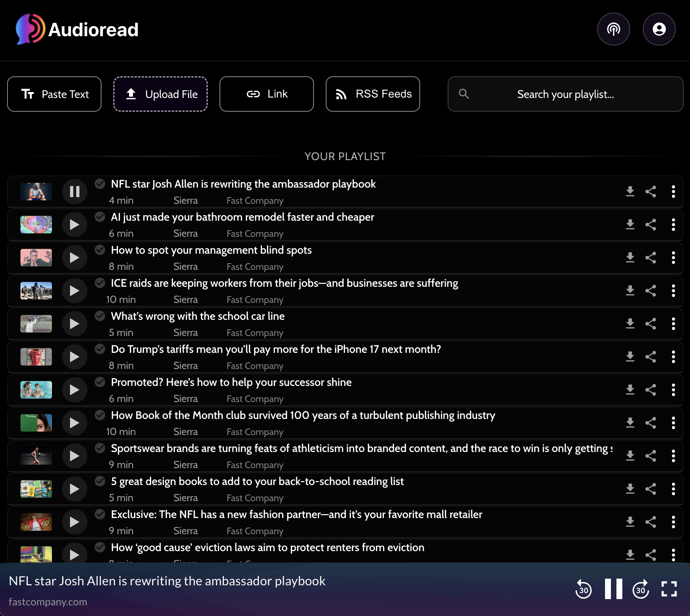
Task: Expand the player to fullscreen
Action: [669, 589]
